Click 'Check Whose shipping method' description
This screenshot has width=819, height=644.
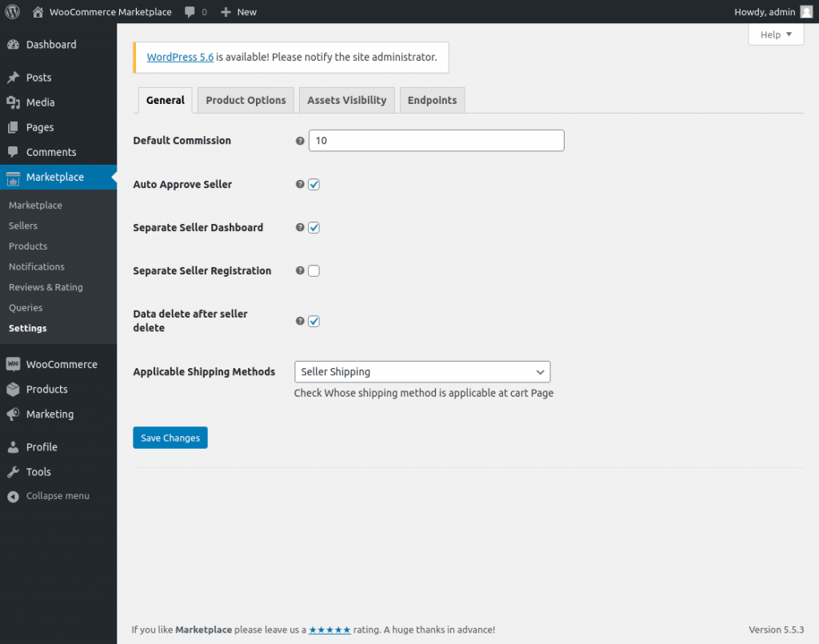click(424, 394)
